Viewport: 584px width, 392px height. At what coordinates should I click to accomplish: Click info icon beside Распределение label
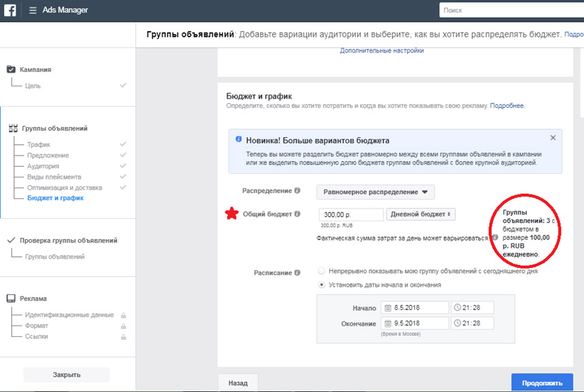tap(297, 191)
